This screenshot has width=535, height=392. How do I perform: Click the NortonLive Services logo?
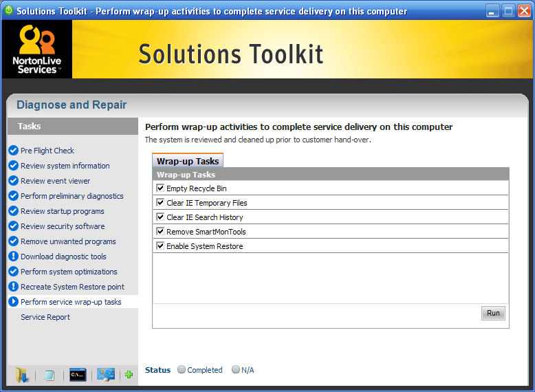pyautogui.click(x=37, y=49)
